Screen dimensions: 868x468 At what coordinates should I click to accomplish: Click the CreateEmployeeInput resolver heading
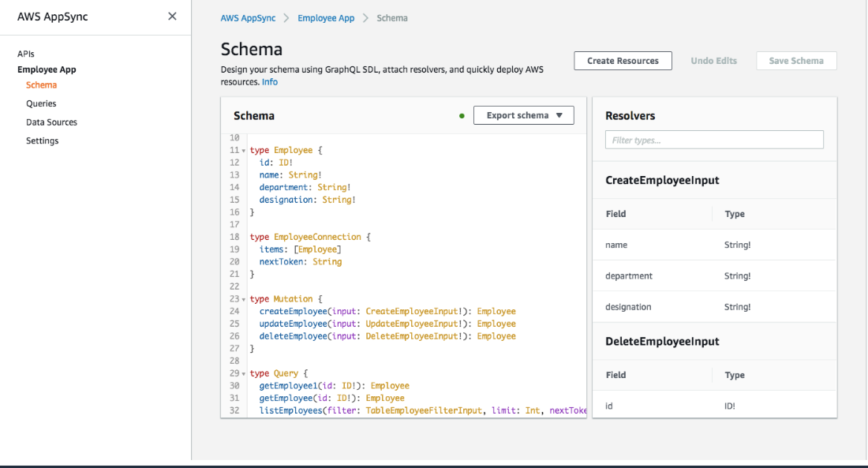pyautogui.click(x=662, y=180)
